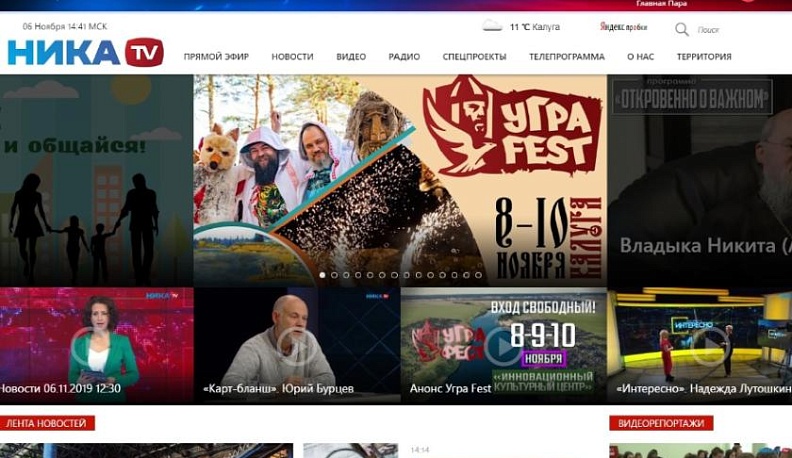Screen dimensions: 792x458
Task: Select the second carousel slide dot
Action: pos(334,274)
